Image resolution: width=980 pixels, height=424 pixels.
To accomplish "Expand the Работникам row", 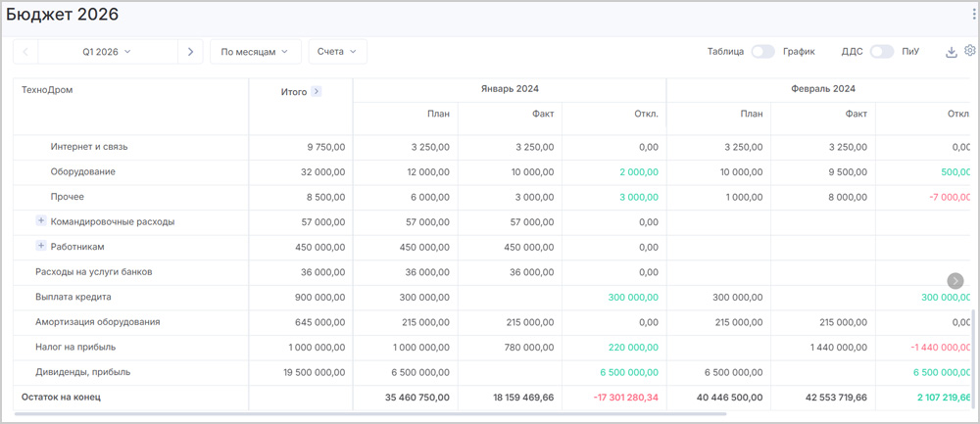I will pos(41,246).
